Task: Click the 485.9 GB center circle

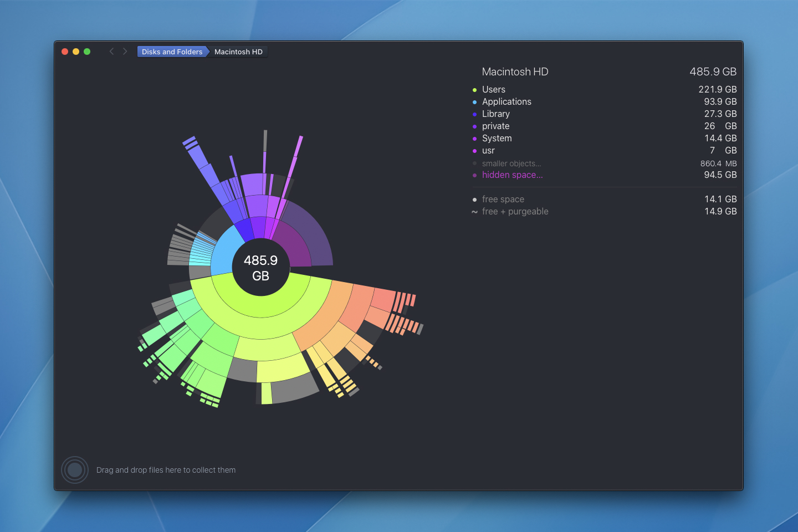Action: pyautogui.click(x=260, y=268)
